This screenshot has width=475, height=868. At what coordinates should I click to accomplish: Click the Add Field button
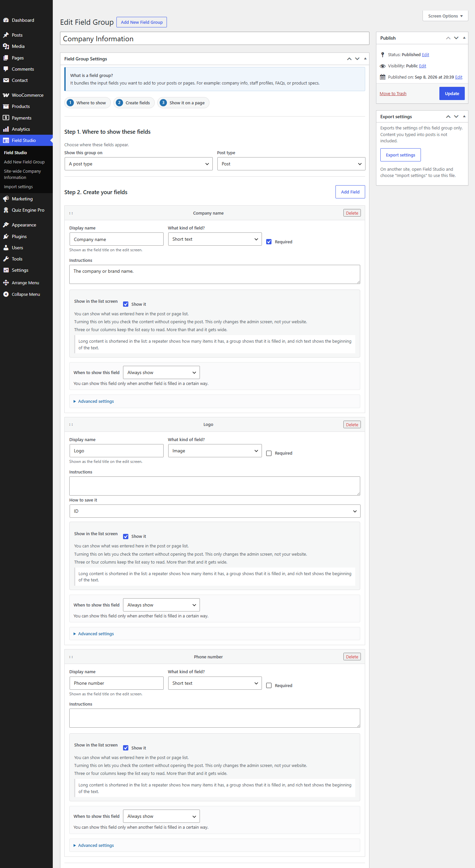pyautogui.click(x=350, y=192)
